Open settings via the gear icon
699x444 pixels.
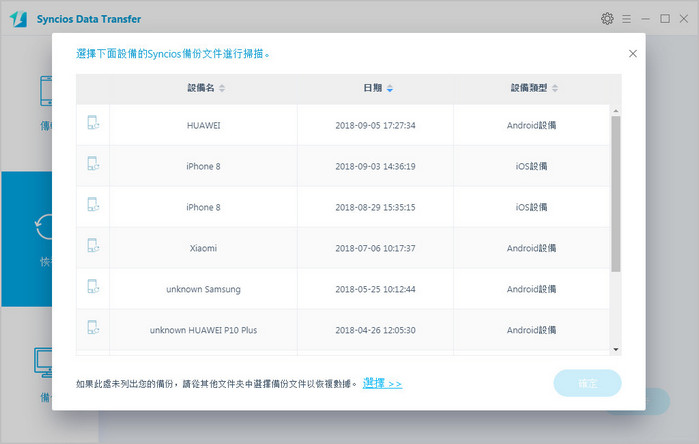(607, 19)
